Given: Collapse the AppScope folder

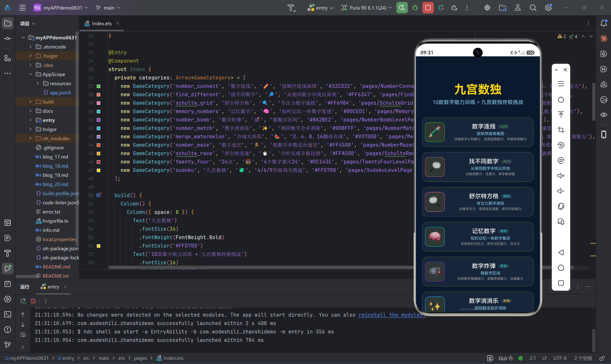Looking at the screenshot, I should pos(30,74).
